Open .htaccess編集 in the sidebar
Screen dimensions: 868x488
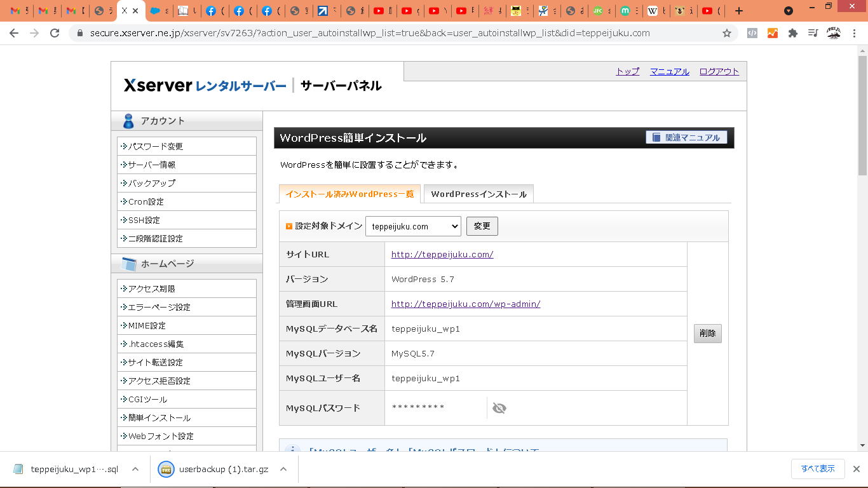click(x=187, y=344)
